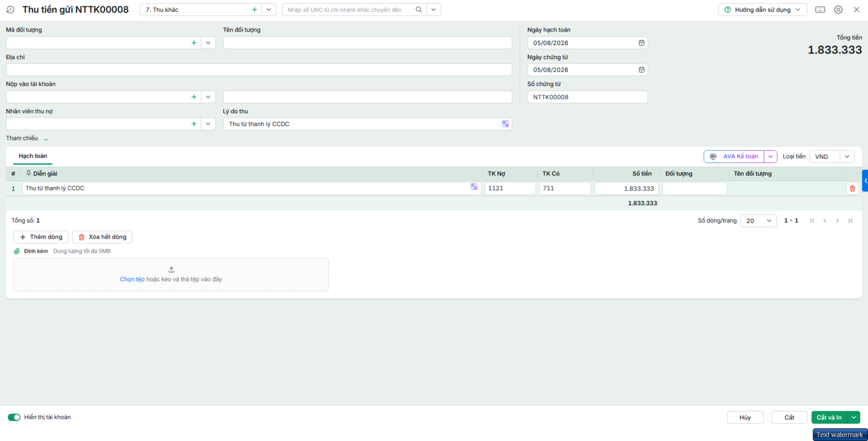868x441 pixels.
Task: Open 'Tham chiếu' reference ellipsis
Action: point(46,139)
